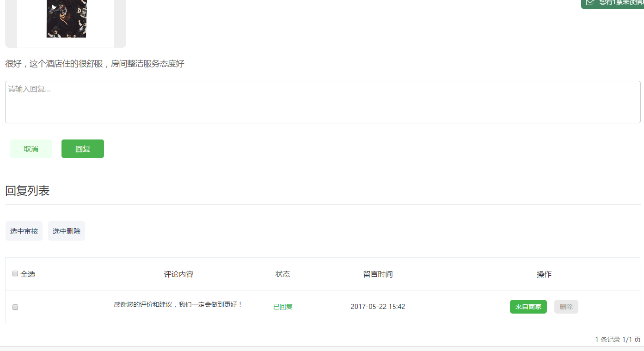Screen dimensions: 644x351
Task: Click the pagination record count text
Action: tap(618, 339)
